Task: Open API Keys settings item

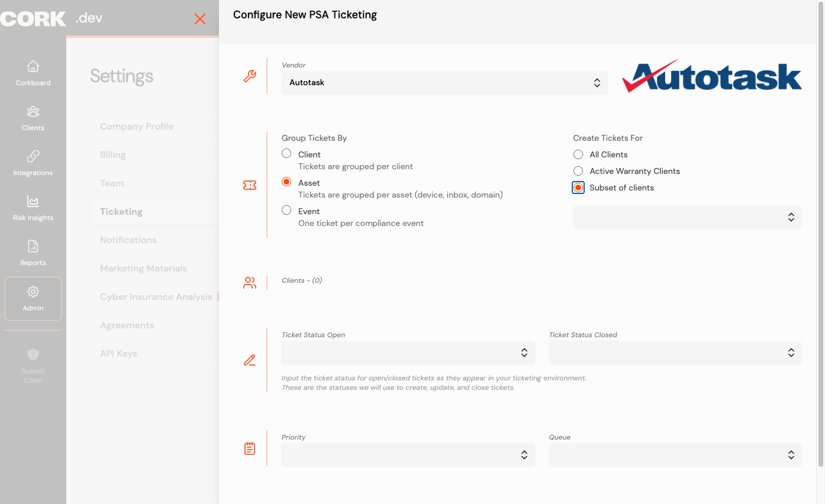Action: 154,354
